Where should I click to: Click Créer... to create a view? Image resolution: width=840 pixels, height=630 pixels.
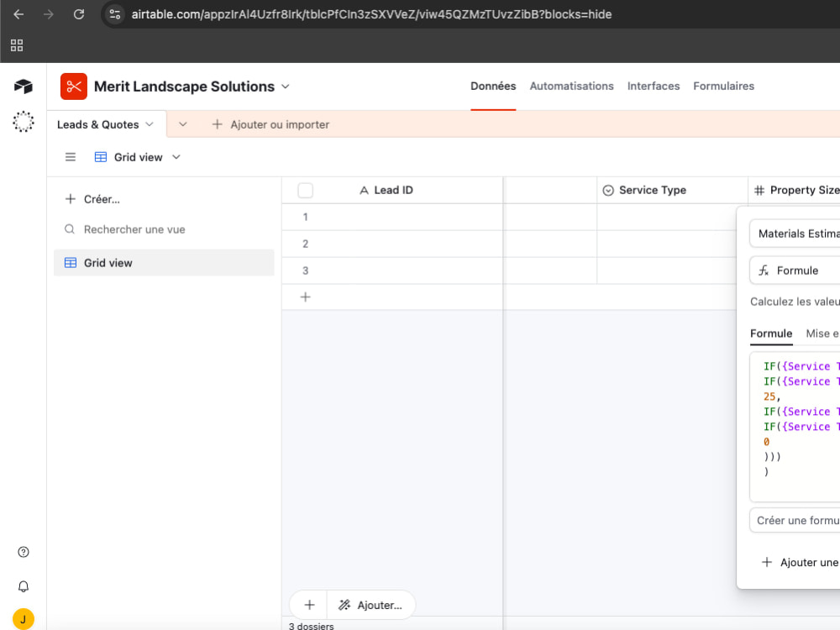coord(92,199)
